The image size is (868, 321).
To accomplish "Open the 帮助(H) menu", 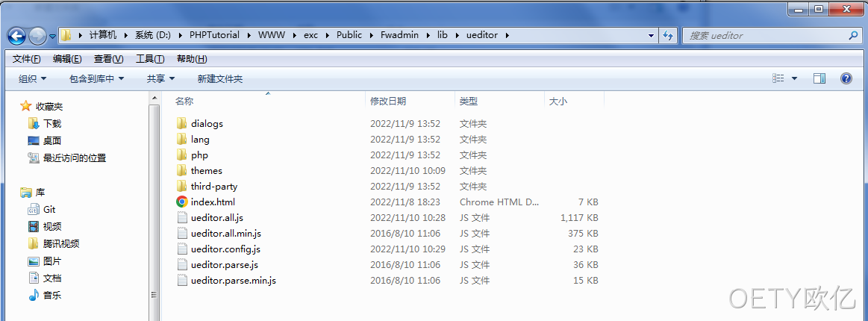I will point(192,59).
